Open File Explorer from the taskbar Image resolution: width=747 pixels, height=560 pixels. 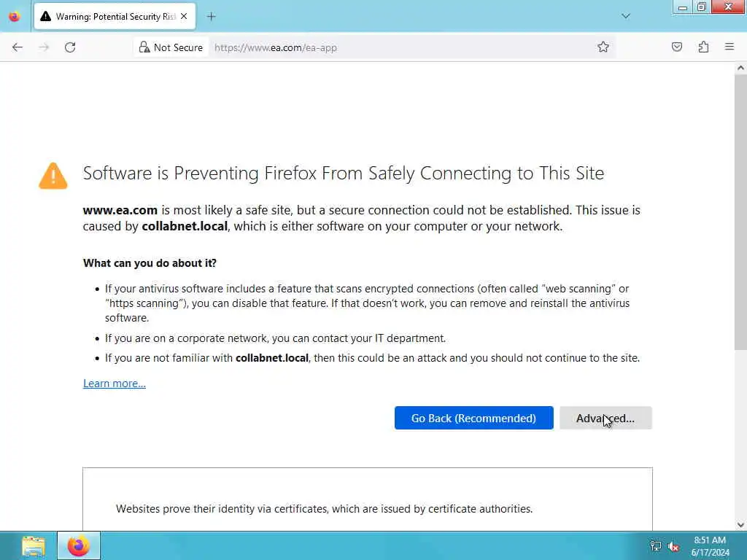coord(34,545)
